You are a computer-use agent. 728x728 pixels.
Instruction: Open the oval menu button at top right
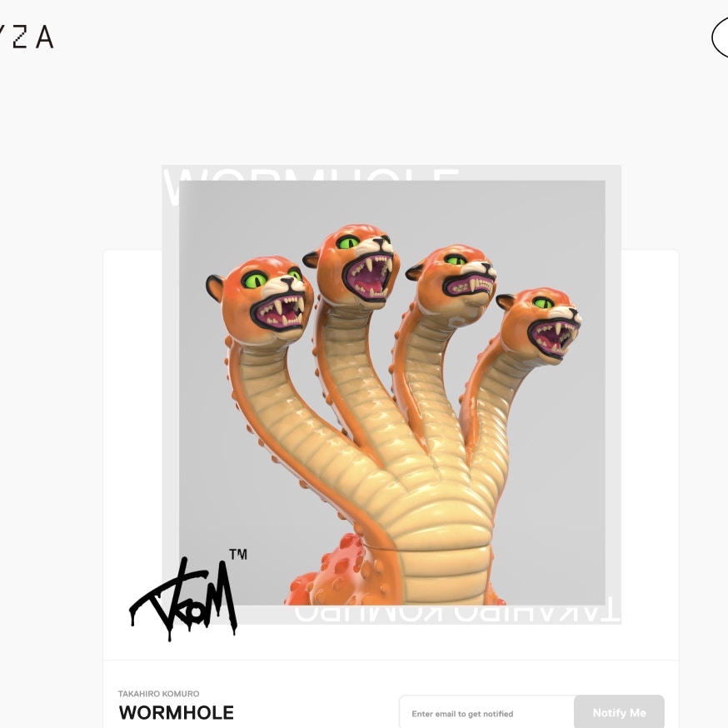coord(721,38)
